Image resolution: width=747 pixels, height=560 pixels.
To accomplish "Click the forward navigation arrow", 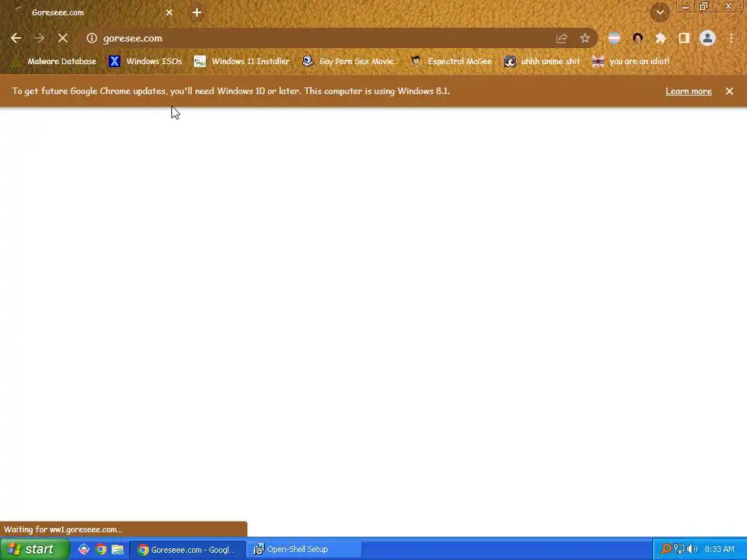I will (x=39, y=38).
